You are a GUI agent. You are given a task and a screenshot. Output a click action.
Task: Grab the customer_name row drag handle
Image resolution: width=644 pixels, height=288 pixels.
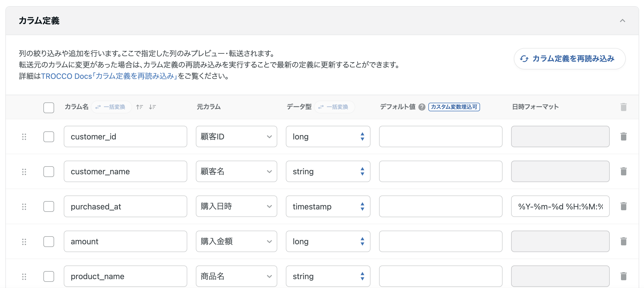24,172
